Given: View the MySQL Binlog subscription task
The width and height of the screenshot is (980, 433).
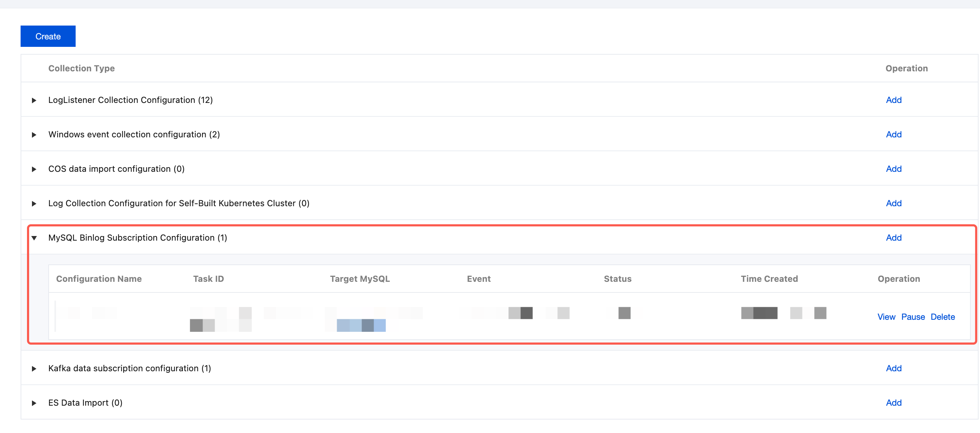Looking at the screenshot, I should [886, 317].
